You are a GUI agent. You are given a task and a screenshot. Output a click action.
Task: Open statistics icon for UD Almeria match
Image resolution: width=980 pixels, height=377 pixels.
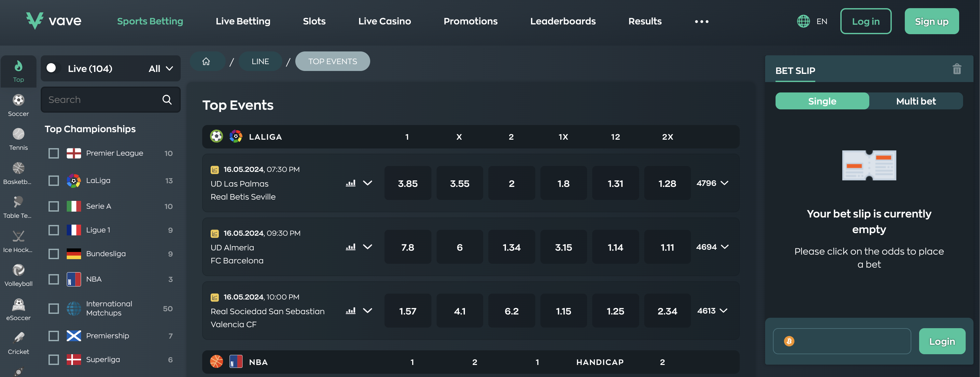coord(350,247)
